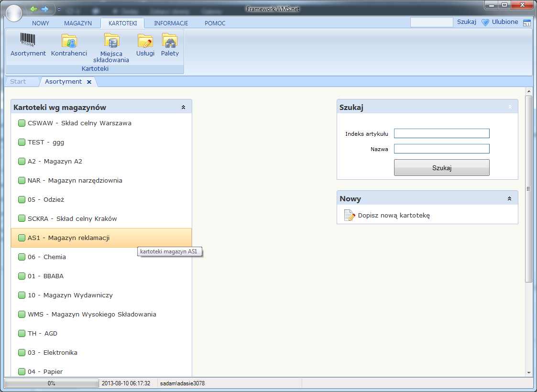Select SCKRA - Skład celny Kraków
The width and height of the screenshot is (537, 392).
pos(101,218)
